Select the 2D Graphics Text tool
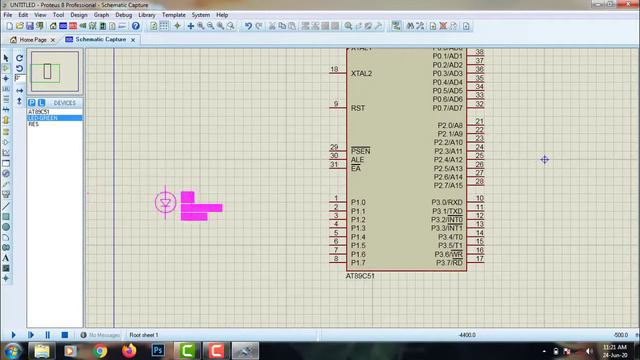Viewport: 640px width, 360px height. (x=6, y=258)
